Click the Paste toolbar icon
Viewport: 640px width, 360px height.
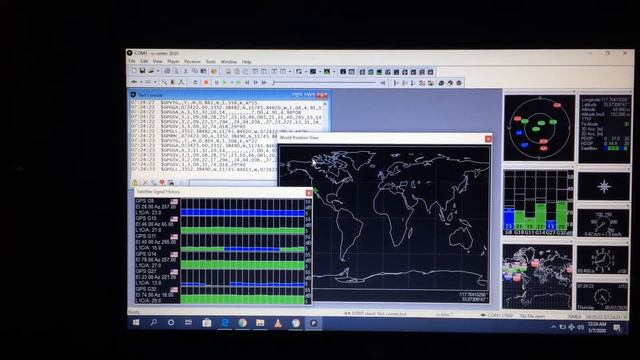tap(204, 71)
